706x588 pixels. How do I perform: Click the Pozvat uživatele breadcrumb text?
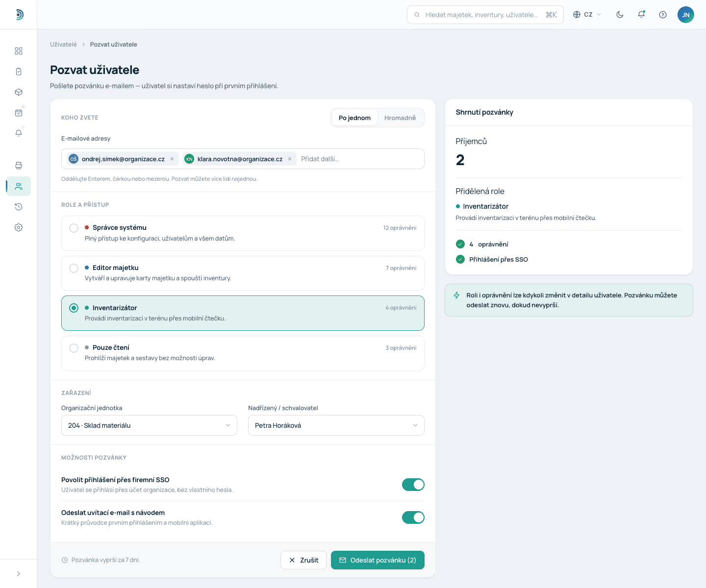point(113,44)
